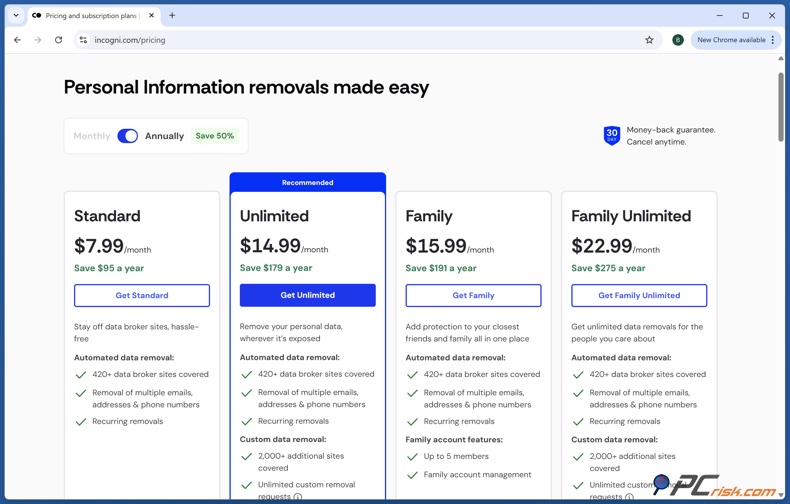The height and width of the screenshot is (504, 790).
Task: Click the Family Unlimited plan title
Action: [631, 216]
